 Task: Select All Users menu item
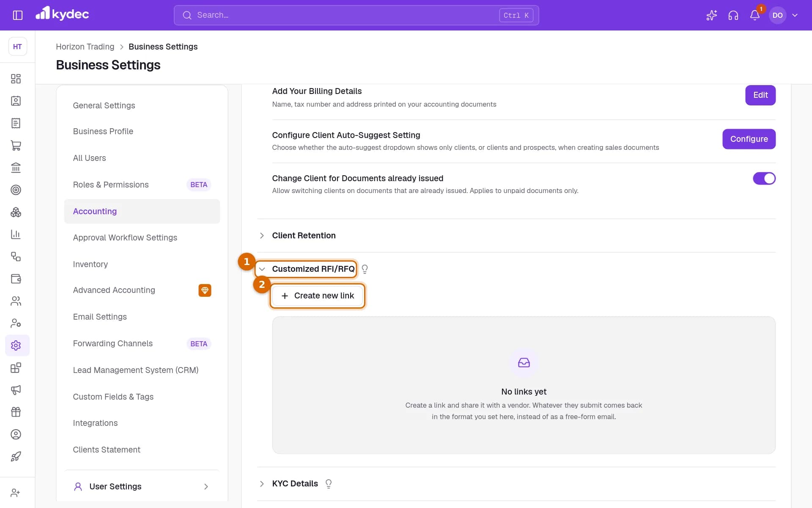coord(142,158)
